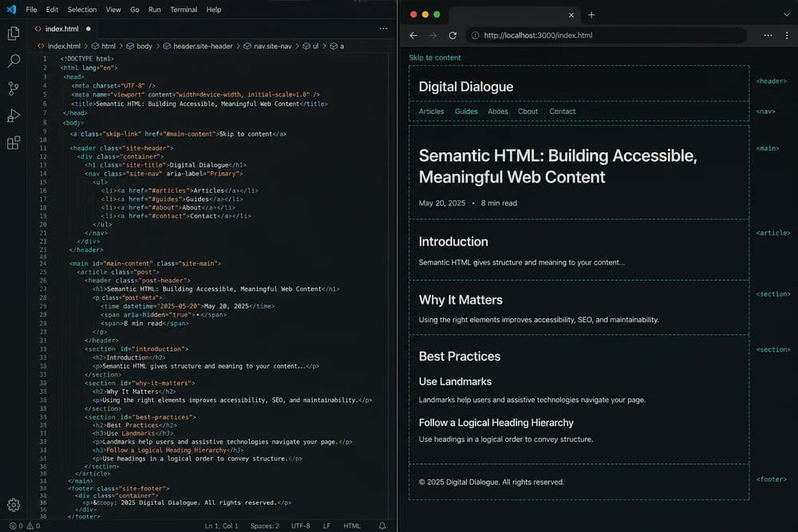Click the <title> line in the editor

point(199,104)
